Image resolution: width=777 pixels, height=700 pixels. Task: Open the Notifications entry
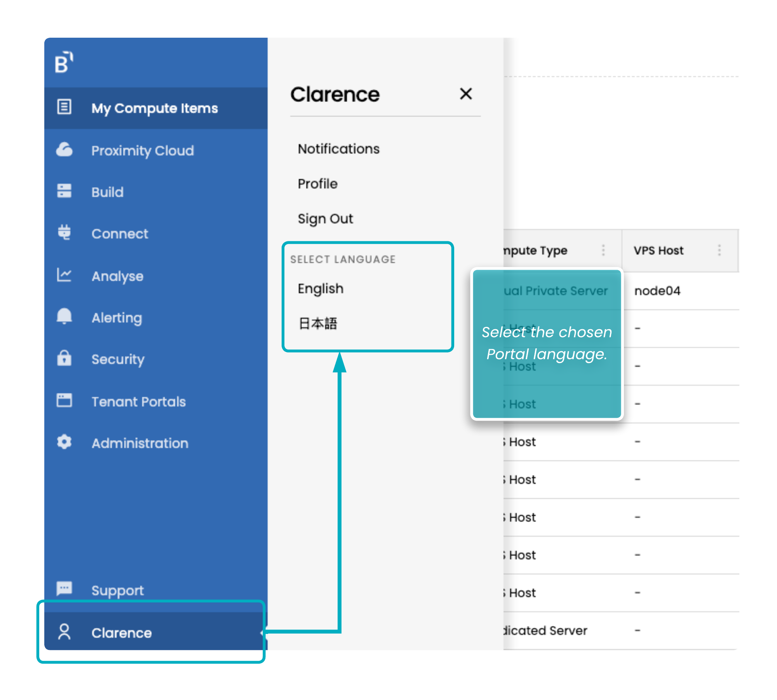[x=338, y=149]
